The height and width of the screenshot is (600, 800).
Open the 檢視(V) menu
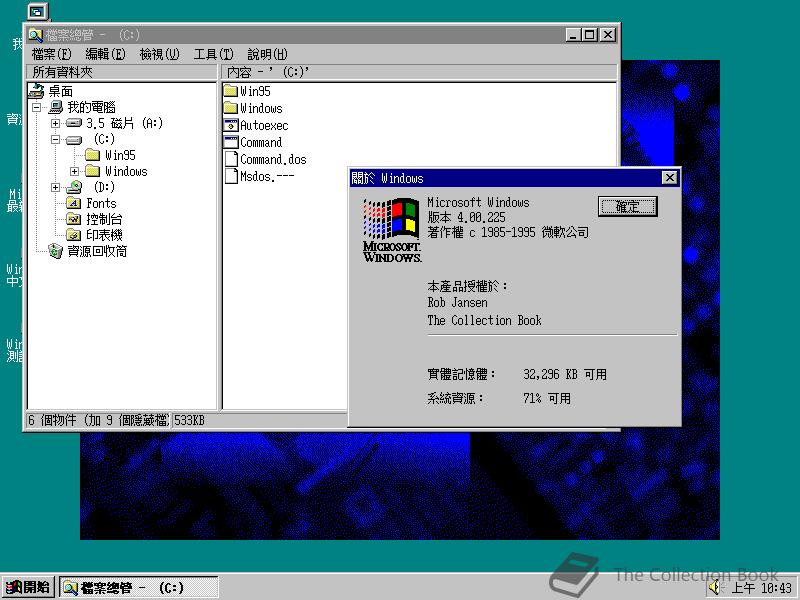(x=160, y=54)
